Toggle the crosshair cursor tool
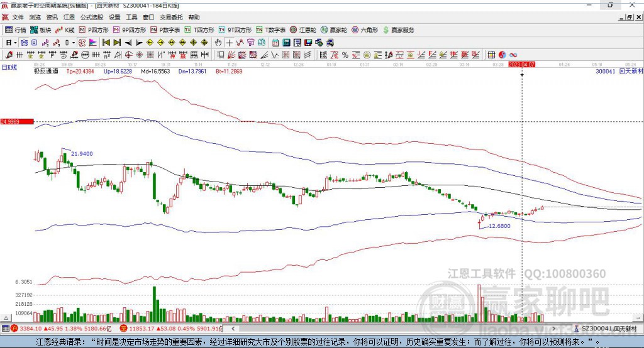This screenshot has height=348, width=644. pos(229,43)
